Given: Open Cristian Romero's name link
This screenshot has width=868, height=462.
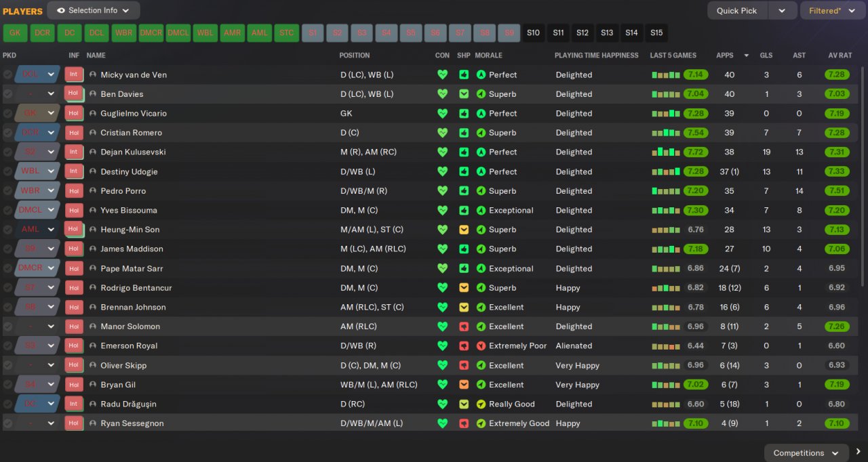Looking at the screenshot, I should point(131,133).
